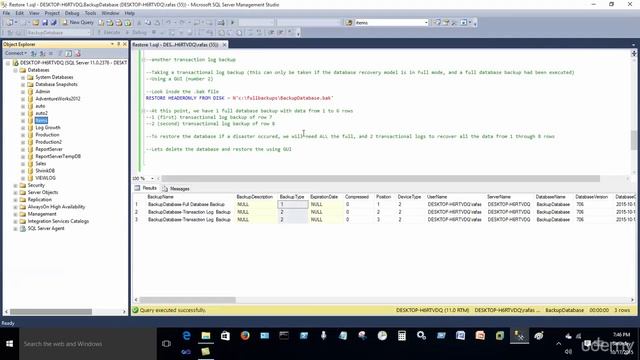Open the Window menu

pos(110,13)
